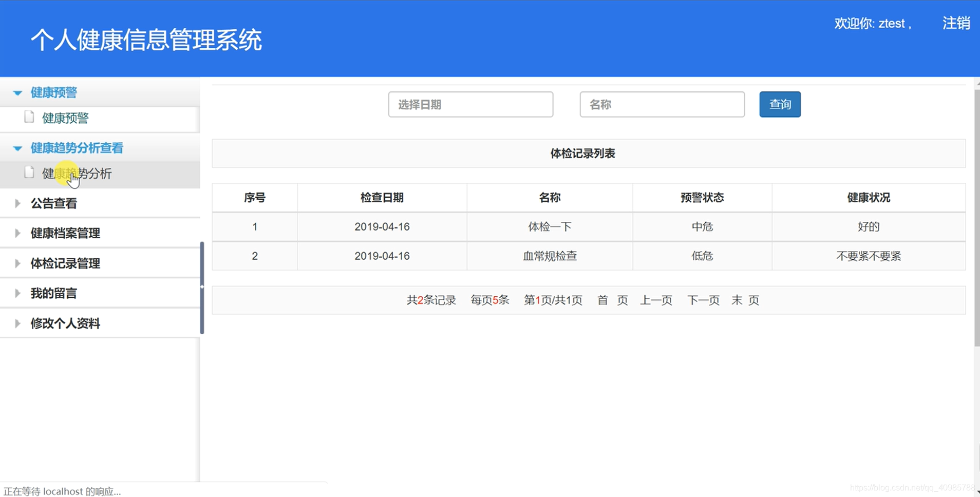Expand the 我的留言 arrow
Image resolution: width=980 pixels, height=497 pixels.
[17, 293]
